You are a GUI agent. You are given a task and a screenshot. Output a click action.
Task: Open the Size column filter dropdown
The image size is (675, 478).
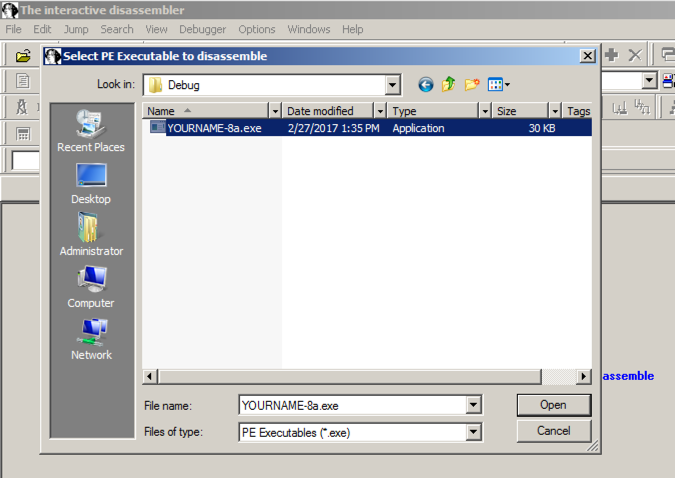(x=555, y=111)
